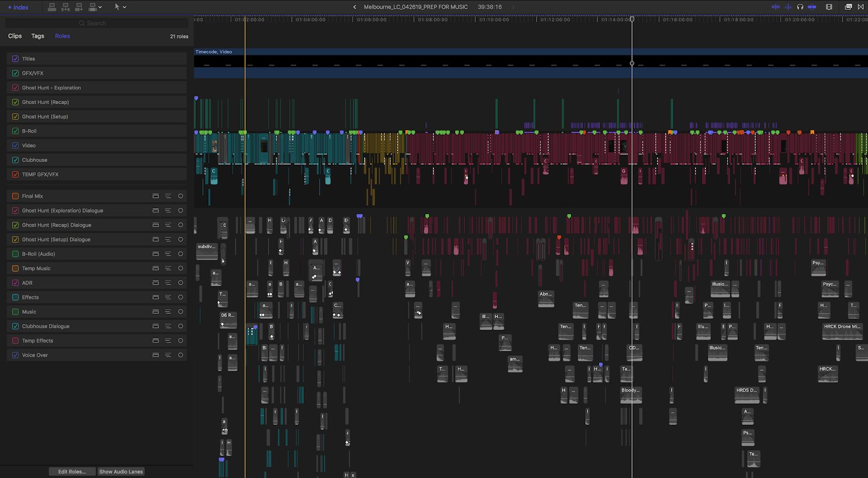Open the transitions browser icon
The height and width of the screenshot is (478, 868).
pos(860,7)
